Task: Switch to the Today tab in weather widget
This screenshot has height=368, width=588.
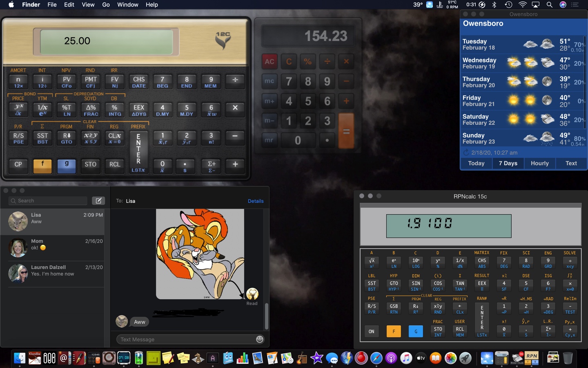Action: (476, 163)
